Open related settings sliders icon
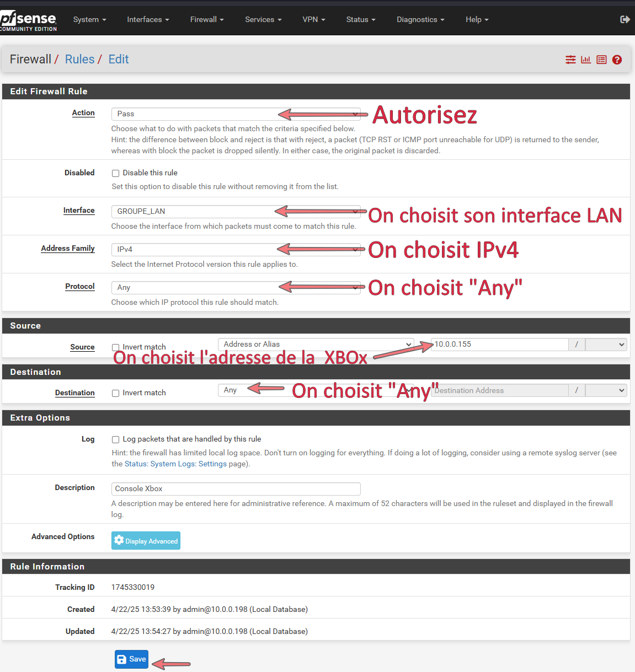635x672 pixels. tap(570, 60)
